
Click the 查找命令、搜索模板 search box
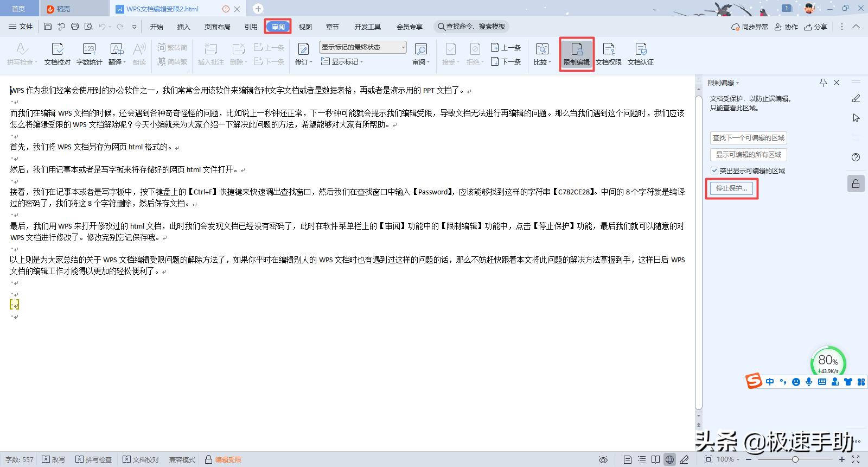pyautogui.click(x=472, y=27)
